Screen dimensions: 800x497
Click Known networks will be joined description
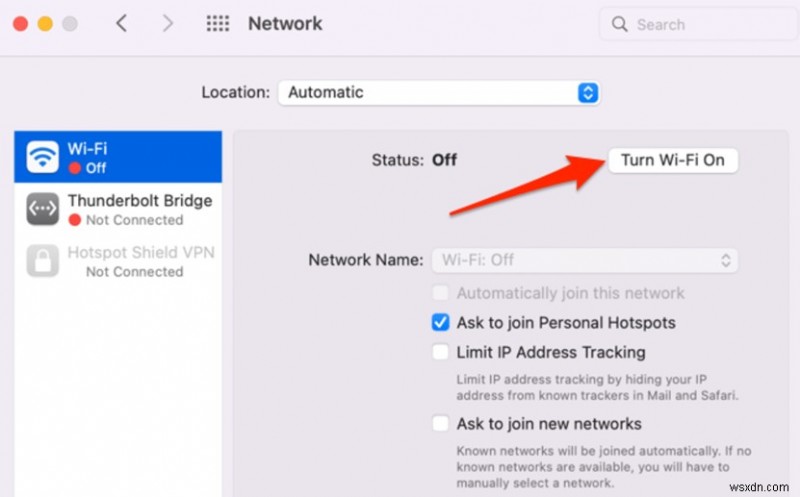coord(604,467)
